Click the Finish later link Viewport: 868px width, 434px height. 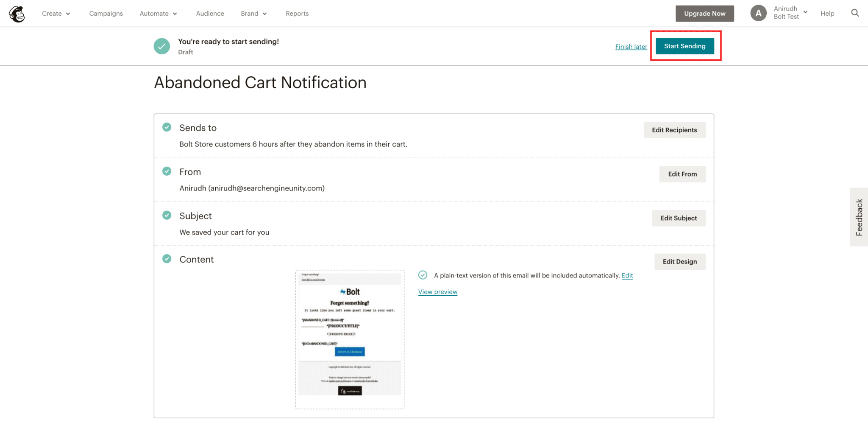(631, 47)
